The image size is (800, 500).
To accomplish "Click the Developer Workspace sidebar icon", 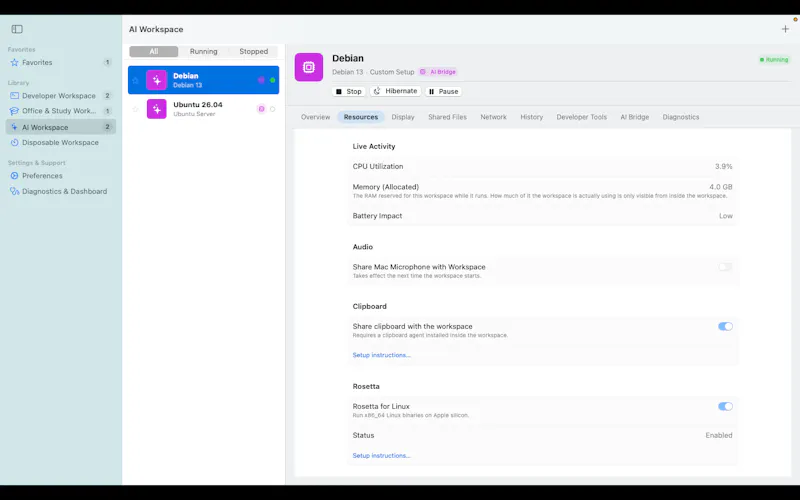I will (14, 96).
